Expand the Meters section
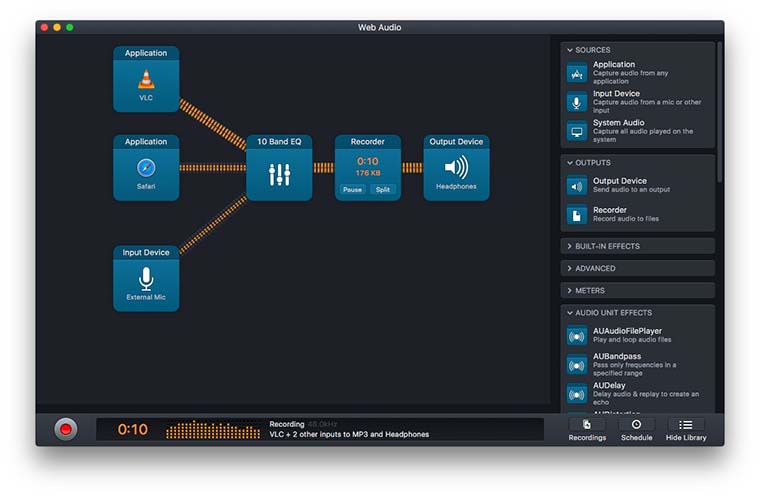Screen dimensions: 760x497 click(637, 291)
